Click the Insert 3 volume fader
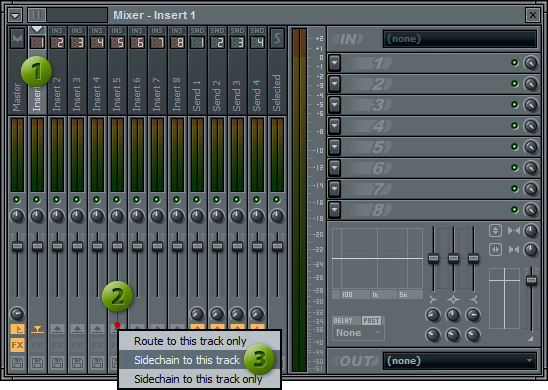 [77, 246]
